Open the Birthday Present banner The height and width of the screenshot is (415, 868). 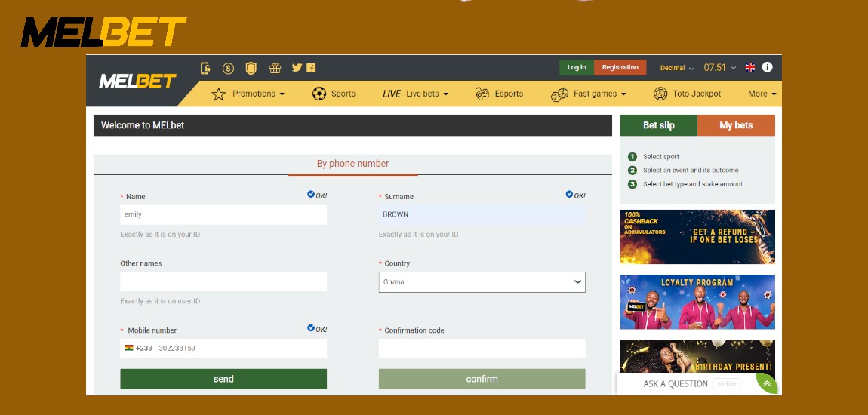(697, 356)
